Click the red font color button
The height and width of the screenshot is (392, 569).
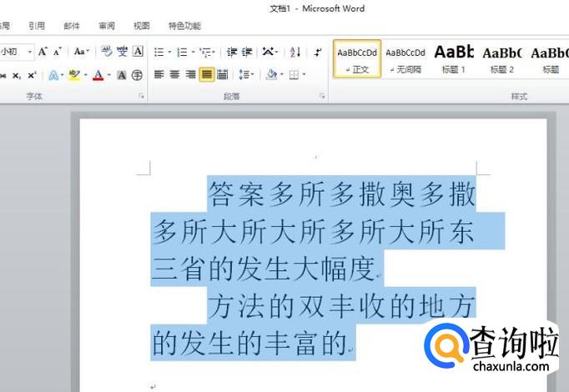coord(98,75)
